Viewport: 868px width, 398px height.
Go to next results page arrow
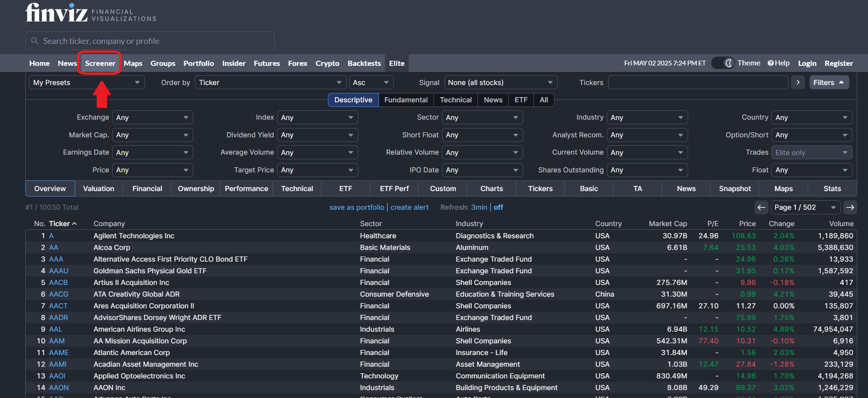point(850,207)
